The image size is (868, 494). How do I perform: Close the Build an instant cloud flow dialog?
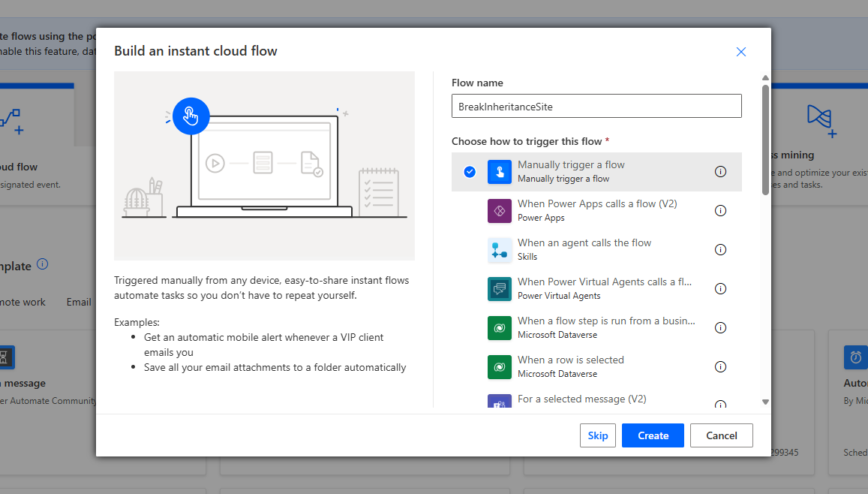[740, 52]
